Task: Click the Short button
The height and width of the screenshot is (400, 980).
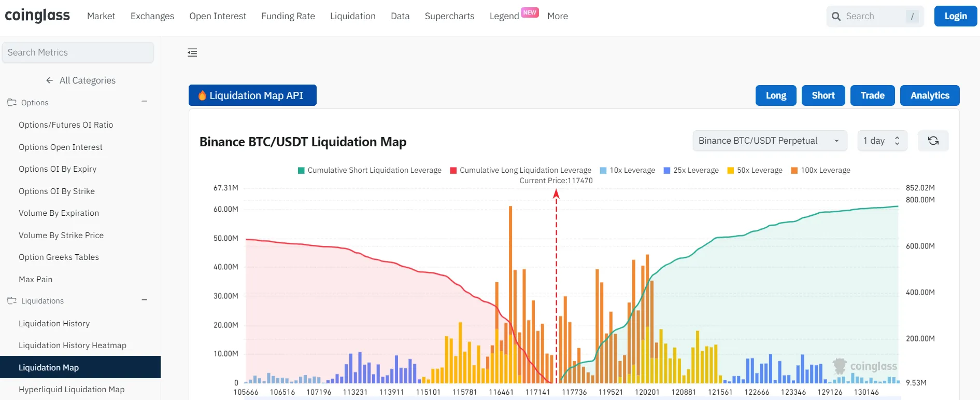Action: click(823, 95)
